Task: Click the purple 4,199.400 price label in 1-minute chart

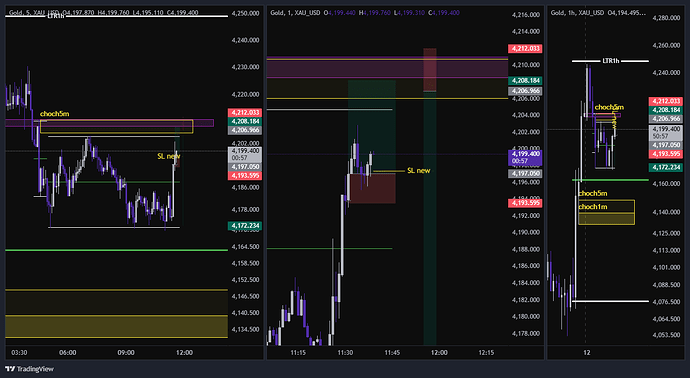Action: [x=525, y=157]
